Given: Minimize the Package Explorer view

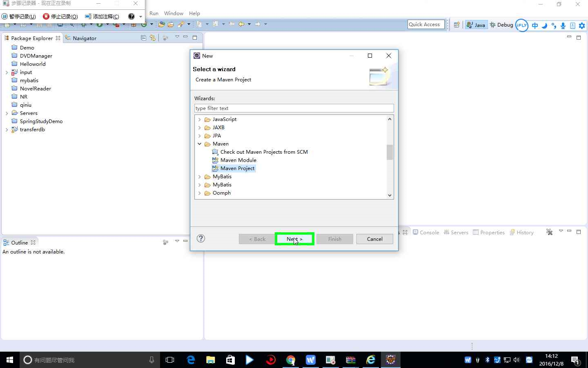Looking at the screenshot, I should tap(185, 37).
